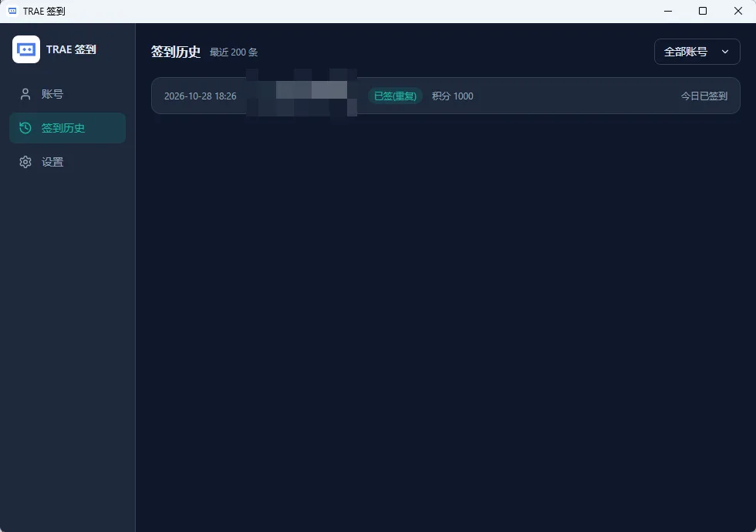
Task: Click the 签到历史 page heading
Action: click(x=176, y=52)
